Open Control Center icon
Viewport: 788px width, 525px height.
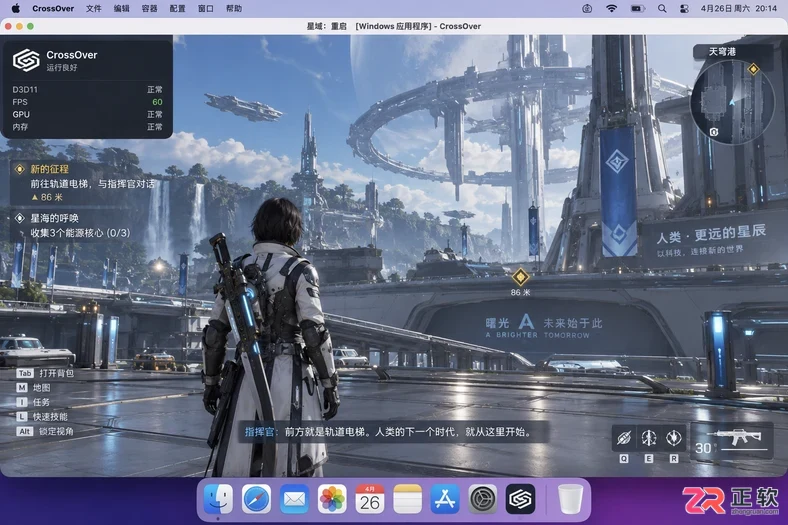[x=684, y=9]
